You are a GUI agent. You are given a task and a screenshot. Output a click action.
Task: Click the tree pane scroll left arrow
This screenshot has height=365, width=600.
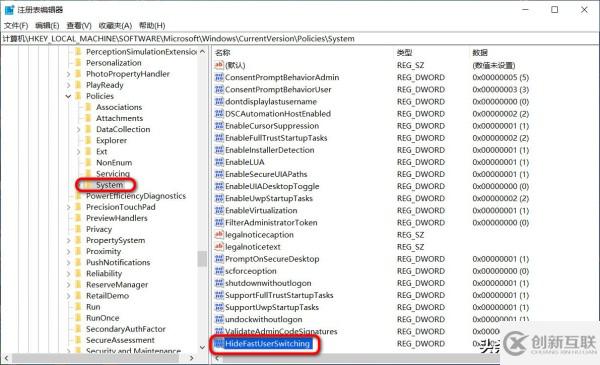pyautogui.click(x=7, y=358)
